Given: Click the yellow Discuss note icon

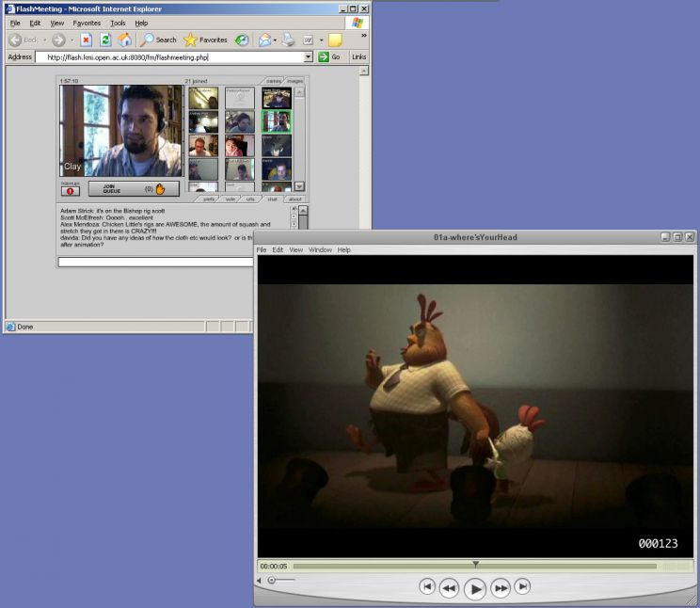Looking at the screenshot, I should [335, 40].
